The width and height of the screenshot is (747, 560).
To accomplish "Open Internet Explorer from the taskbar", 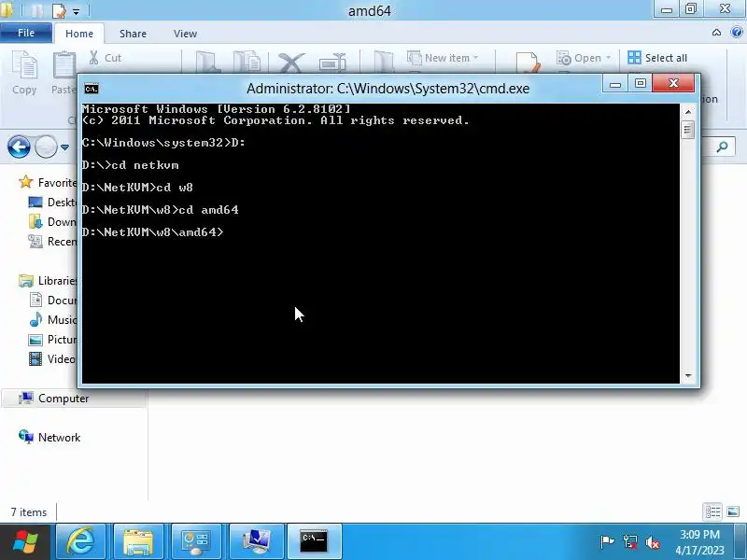I will [x=80, y=541].
